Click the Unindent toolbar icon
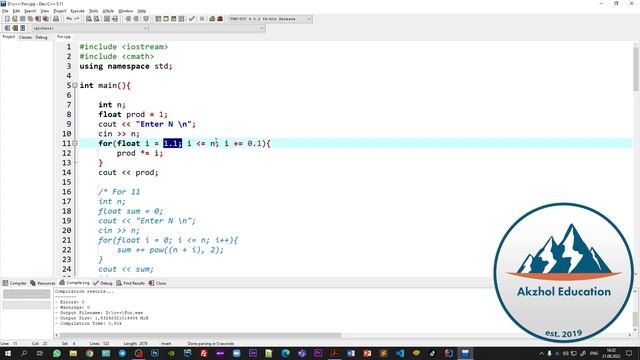 136,19
